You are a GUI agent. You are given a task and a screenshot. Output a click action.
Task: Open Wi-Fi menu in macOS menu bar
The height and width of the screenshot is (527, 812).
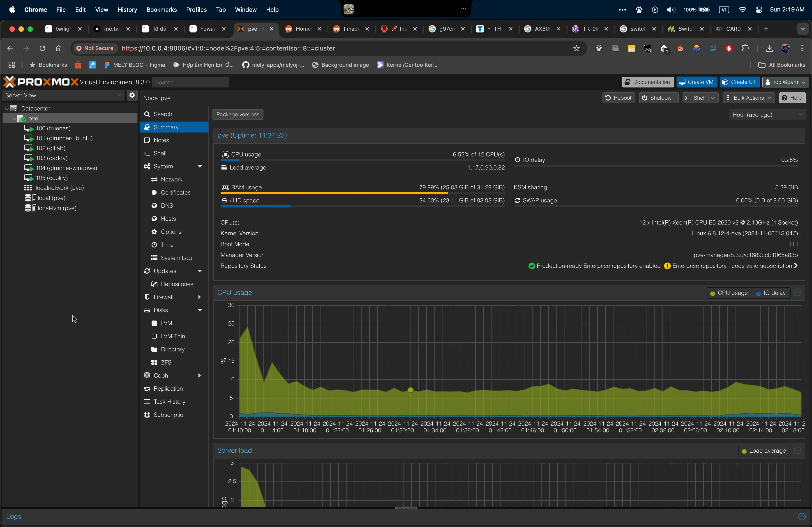pos(742,9)
